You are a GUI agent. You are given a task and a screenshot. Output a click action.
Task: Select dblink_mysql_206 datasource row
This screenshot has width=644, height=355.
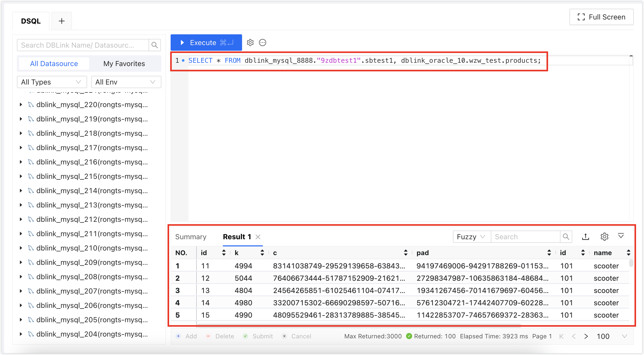point(89,305)
